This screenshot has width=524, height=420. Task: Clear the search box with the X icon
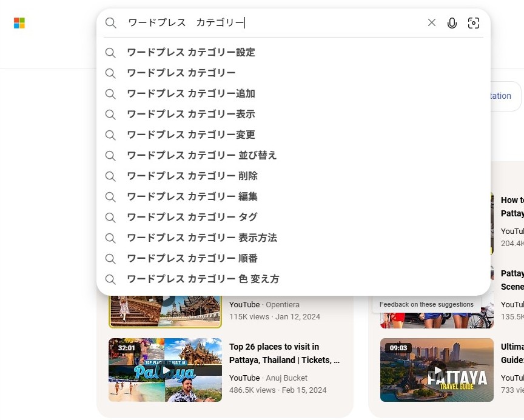coord(432,23)
